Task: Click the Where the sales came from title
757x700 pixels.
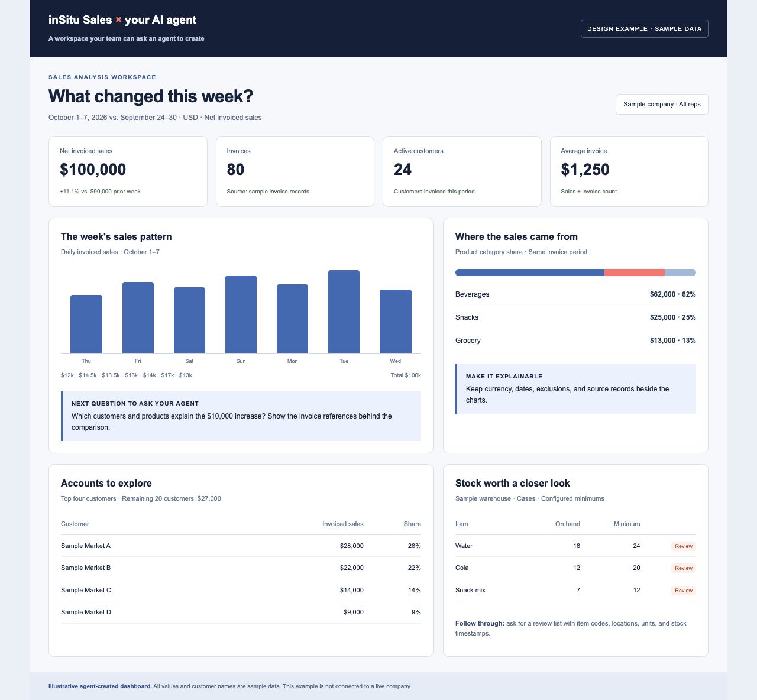Action: click(x=516, y=236)
